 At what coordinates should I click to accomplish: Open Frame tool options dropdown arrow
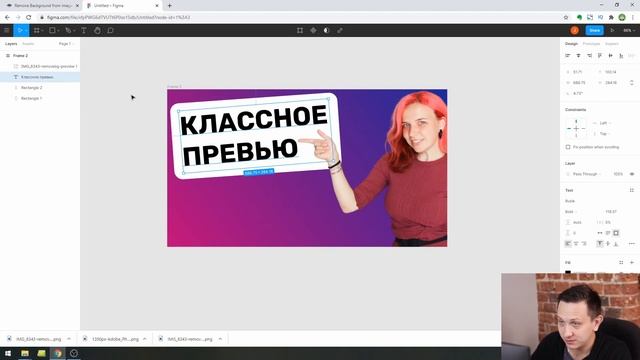coord(42,31)
